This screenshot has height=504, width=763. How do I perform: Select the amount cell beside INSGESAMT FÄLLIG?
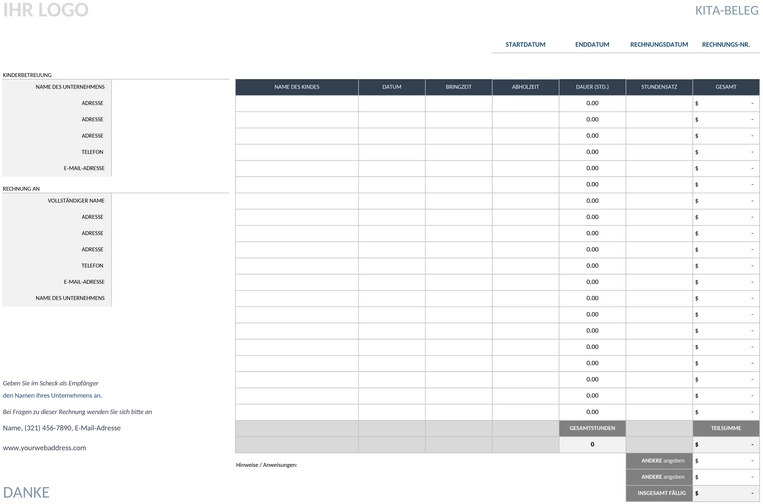point(726,493)
